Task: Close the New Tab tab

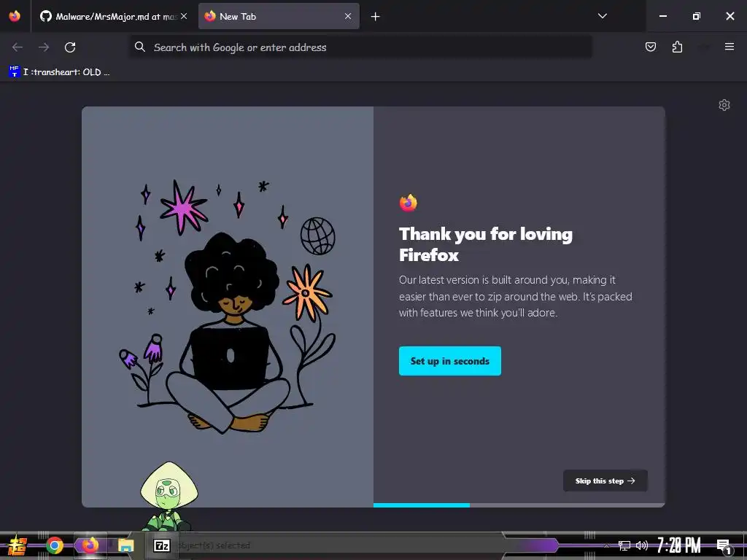Action: click(x=348, y=16)
